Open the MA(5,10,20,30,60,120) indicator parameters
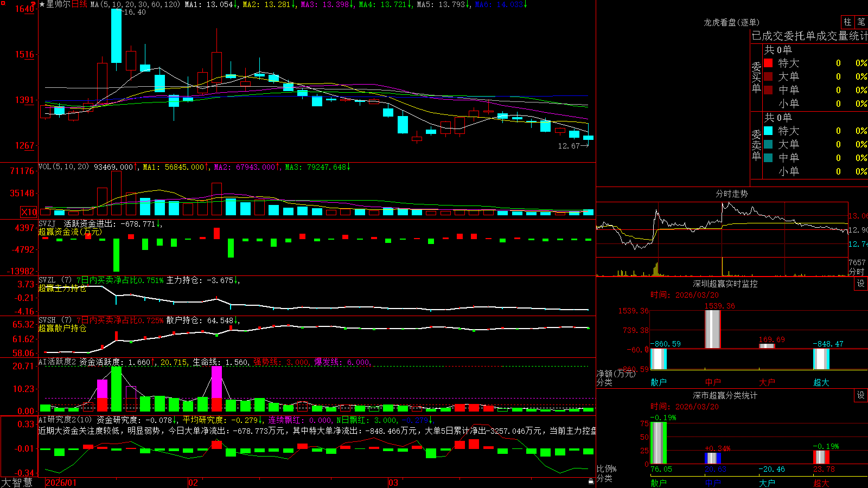Viewport: 868px width, 488px height. pyautogui.click(x=135, y=4)
